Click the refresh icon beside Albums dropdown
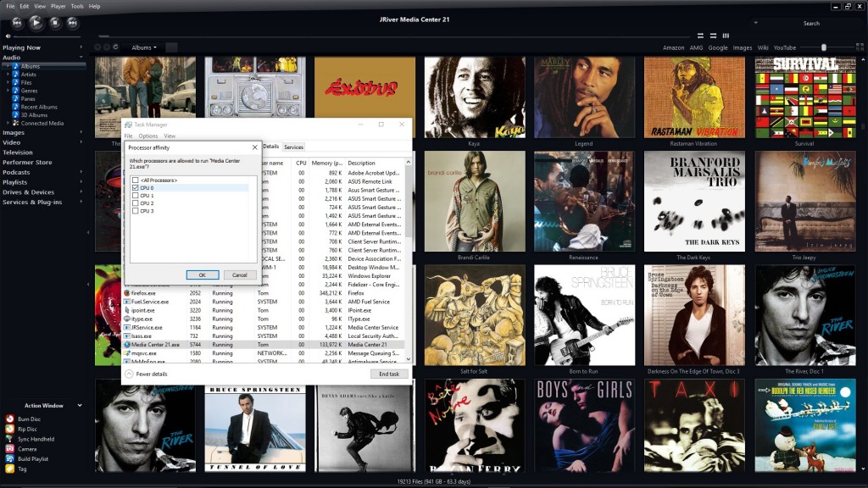The height and width of the screenshot is (488, 868). tap(115, 47)
